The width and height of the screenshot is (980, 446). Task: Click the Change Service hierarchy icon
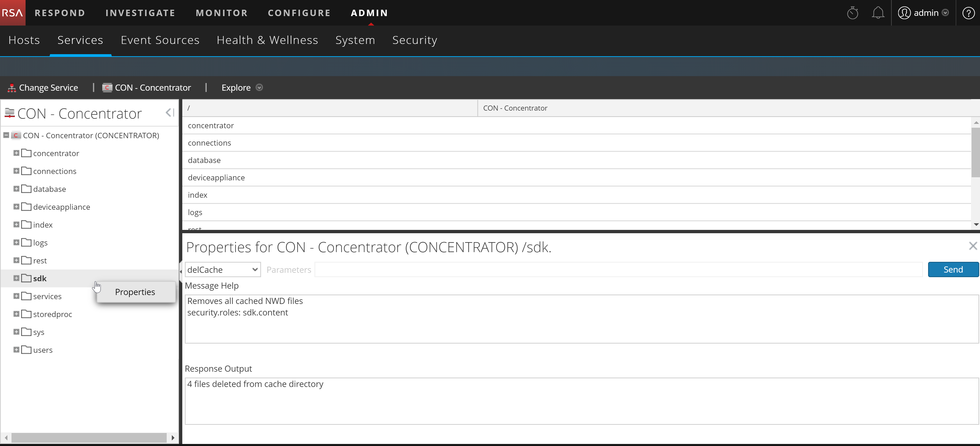click(x=12, y=87)
